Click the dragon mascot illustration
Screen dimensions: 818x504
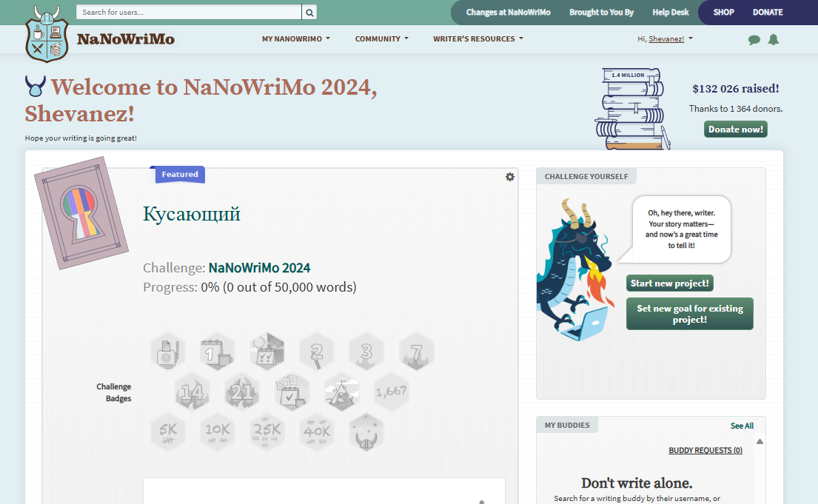(x=576, y=269)
